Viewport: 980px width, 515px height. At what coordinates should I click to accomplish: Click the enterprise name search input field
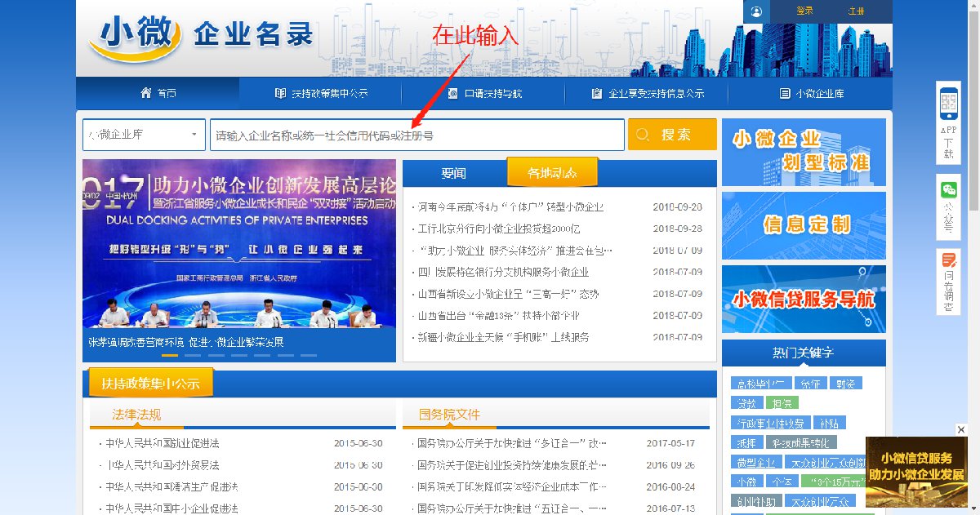416,135
